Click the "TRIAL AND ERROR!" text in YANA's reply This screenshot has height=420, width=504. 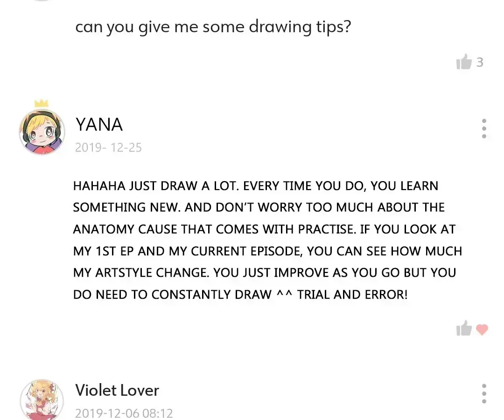pos(352,294)
